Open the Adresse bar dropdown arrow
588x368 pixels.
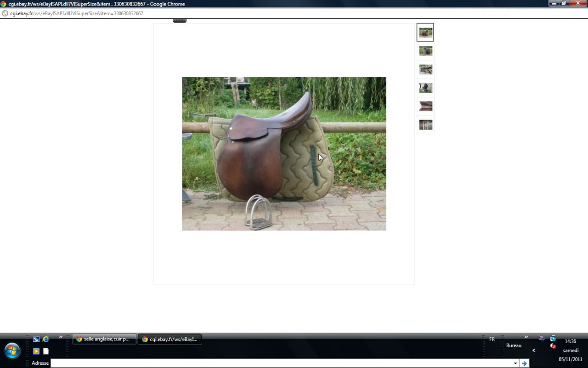[x=515, y=363]
